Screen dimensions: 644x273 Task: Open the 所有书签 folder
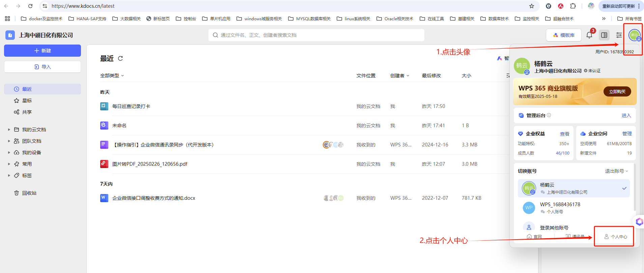pyautogui.click(x=629, y=19)
